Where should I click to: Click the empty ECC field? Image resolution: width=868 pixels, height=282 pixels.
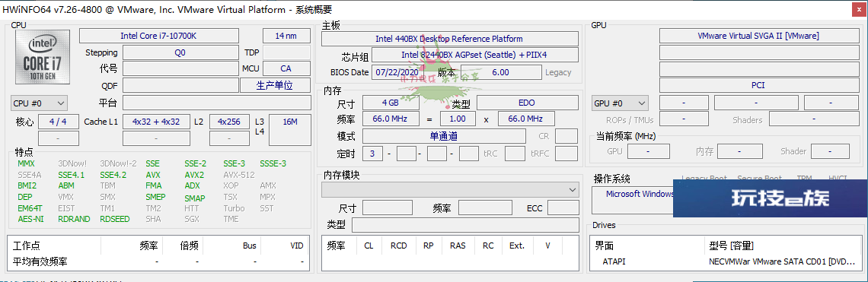tap(563, 208)
